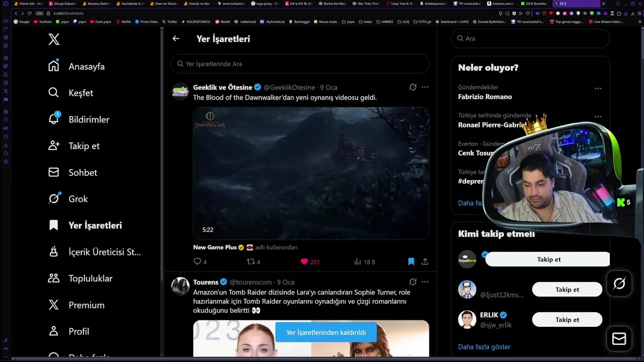Open Netflix bookmark
The width and height of the screenshot is (644, 362).
click(123, 22)
